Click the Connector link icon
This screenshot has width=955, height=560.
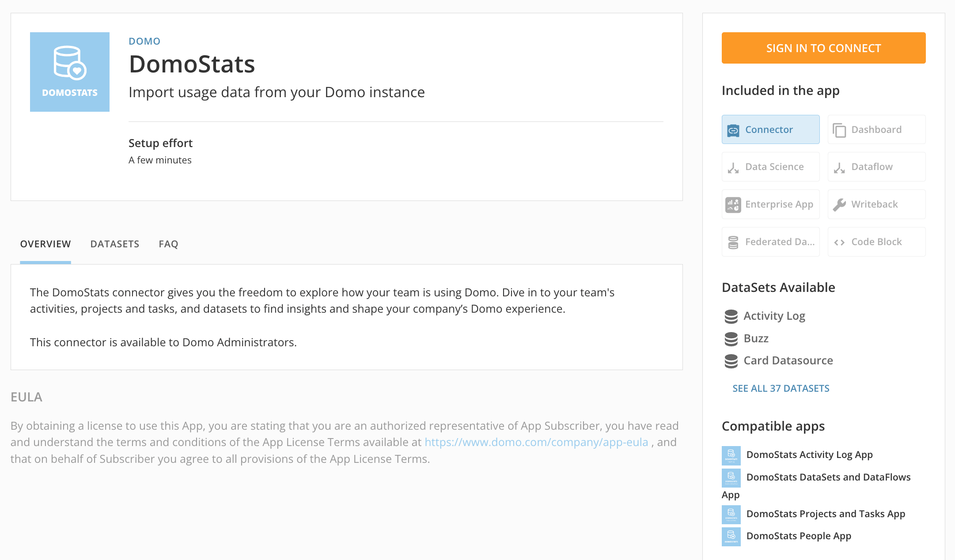click(733, 130)
